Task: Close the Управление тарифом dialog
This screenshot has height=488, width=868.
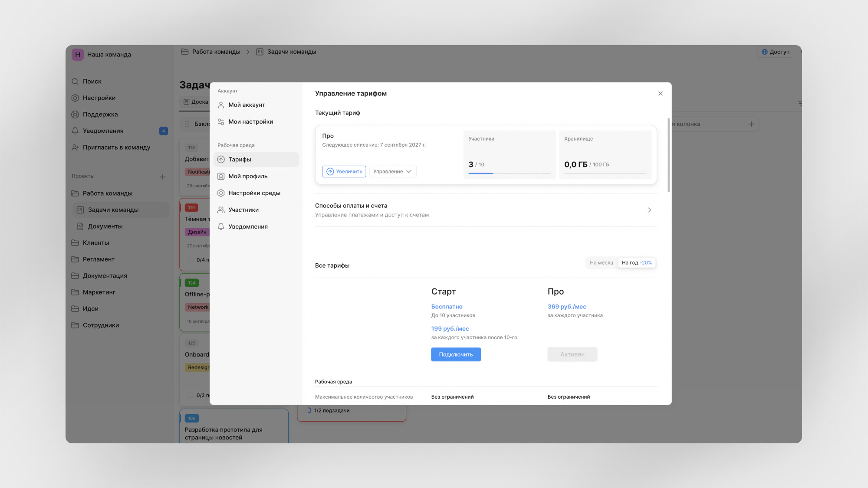Action: pyautogui.click(x=661, y=94)
